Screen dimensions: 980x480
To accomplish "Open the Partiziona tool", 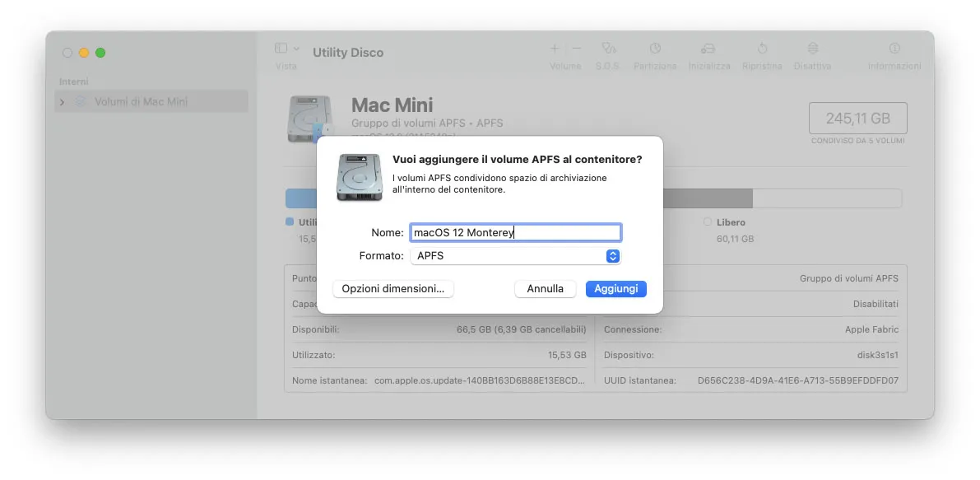I will coord(654,49).
